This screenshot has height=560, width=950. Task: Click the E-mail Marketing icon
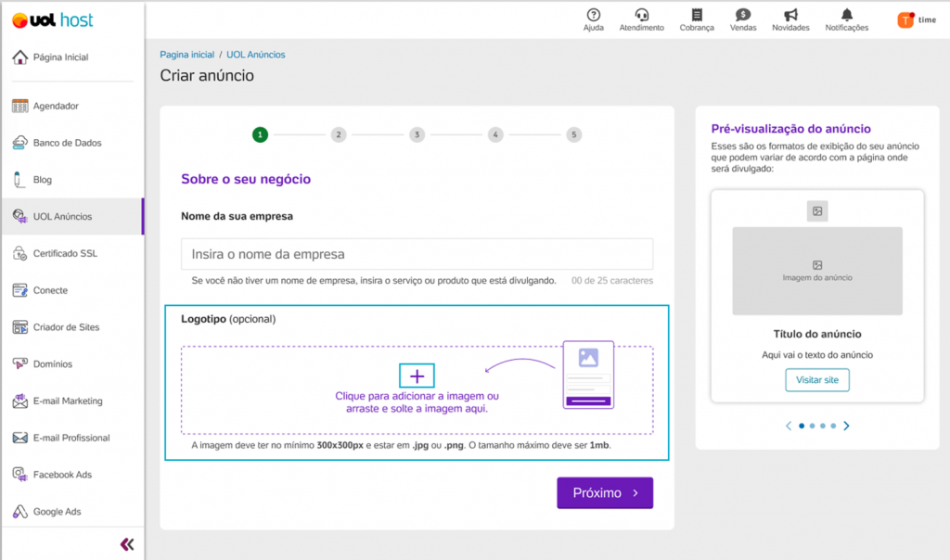(20, 401)
